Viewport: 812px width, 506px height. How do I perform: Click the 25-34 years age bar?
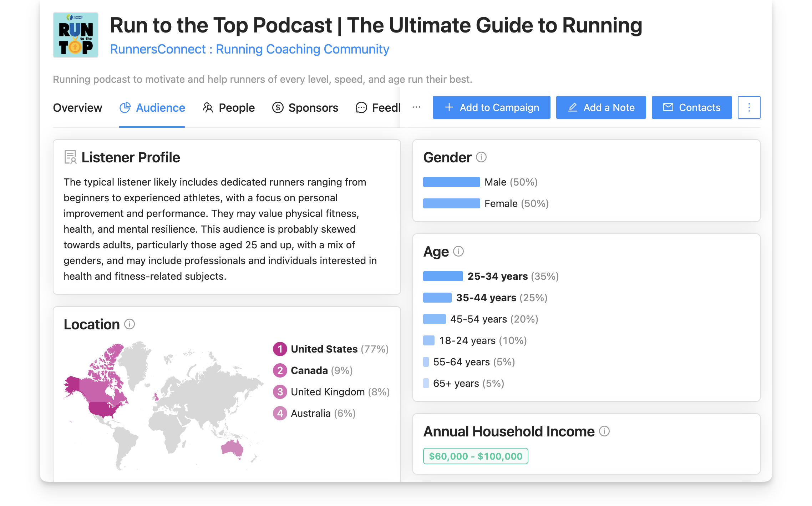tap(443, 276)
